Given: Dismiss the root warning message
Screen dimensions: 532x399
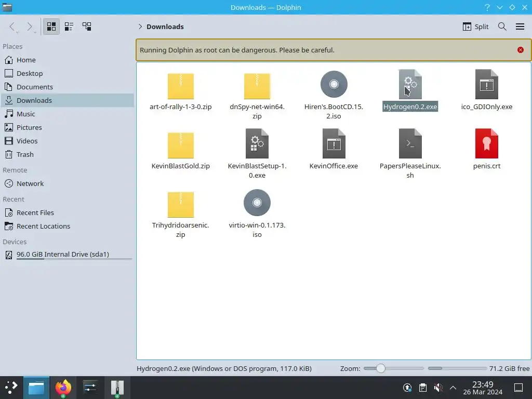Looking at the screenshot, I should [x=521, y=50].
